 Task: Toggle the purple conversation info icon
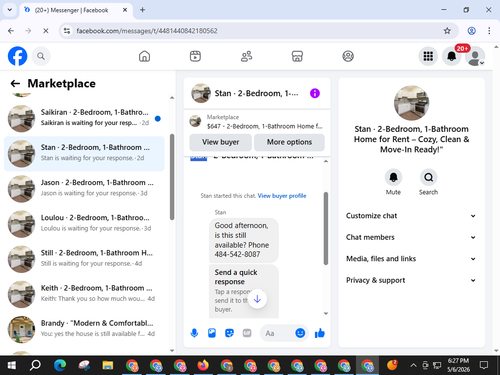(x=315, y=93)
